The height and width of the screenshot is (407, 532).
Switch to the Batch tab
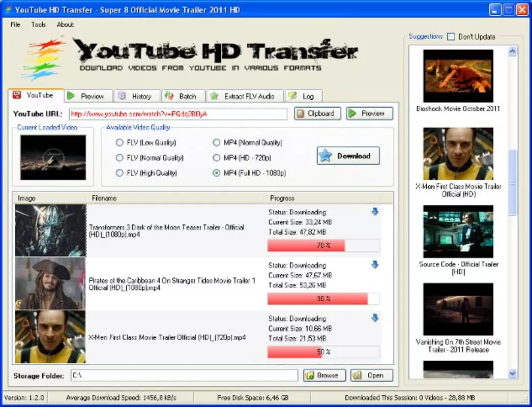[183, 96]
